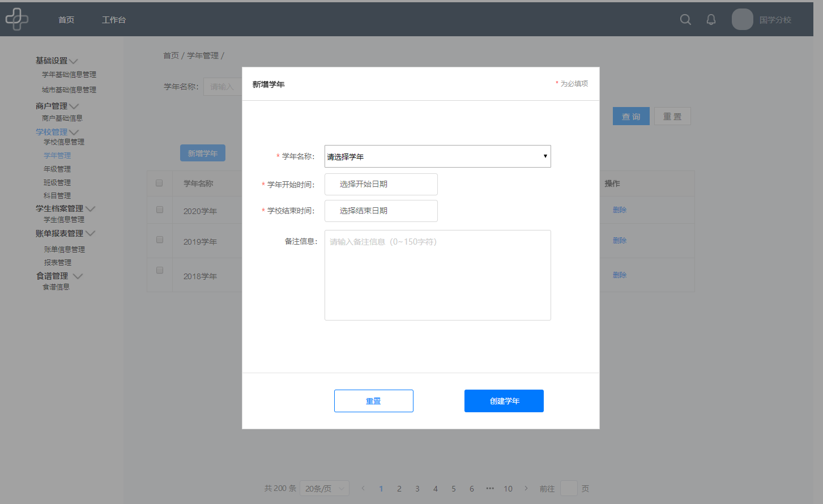The image size is (823, 504).
Task: Click the 创建学年 button
Action: point(504,401)
